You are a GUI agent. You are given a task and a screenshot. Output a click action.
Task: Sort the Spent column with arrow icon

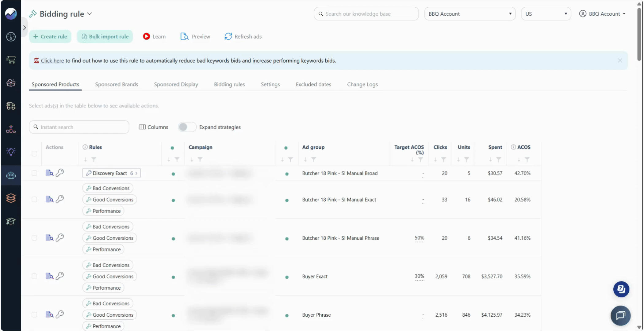[x=490, y=160]
